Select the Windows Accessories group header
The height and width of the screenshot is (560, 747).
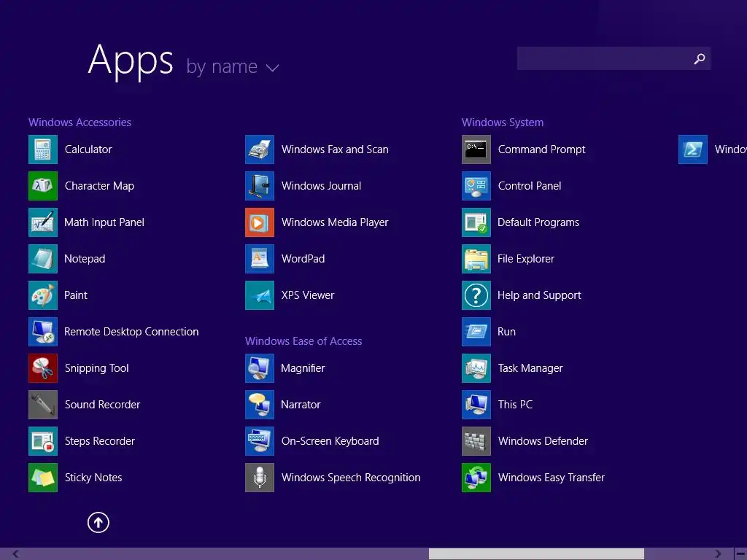(x=80, y=122)
